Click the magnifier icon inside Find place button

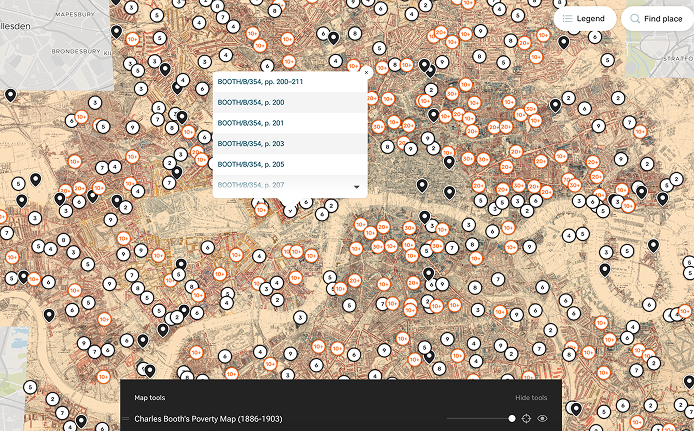coord(635,19)
